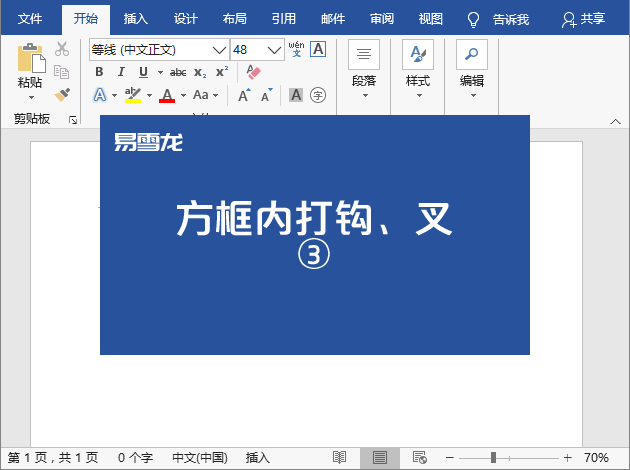The image size is (630, 470).
Task: Open the Paste dropdown arrow
Action: coord(31,97)
